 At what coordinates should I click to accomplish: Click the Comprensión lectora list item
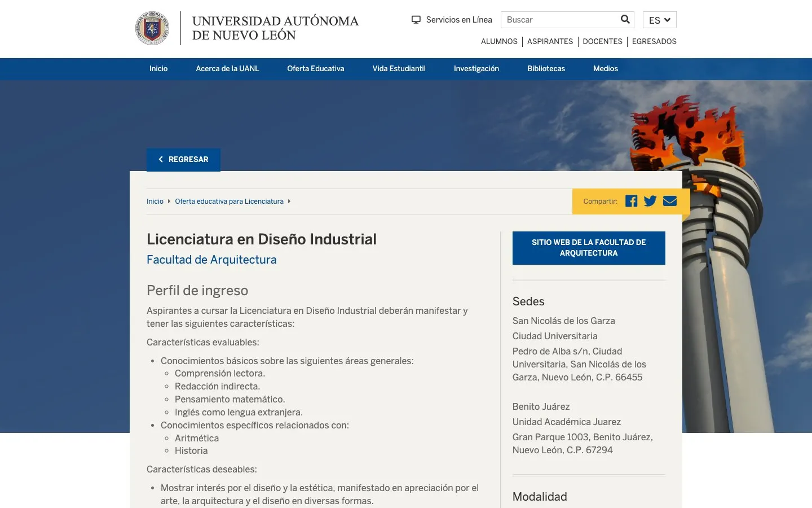click(x=220, y=374)
